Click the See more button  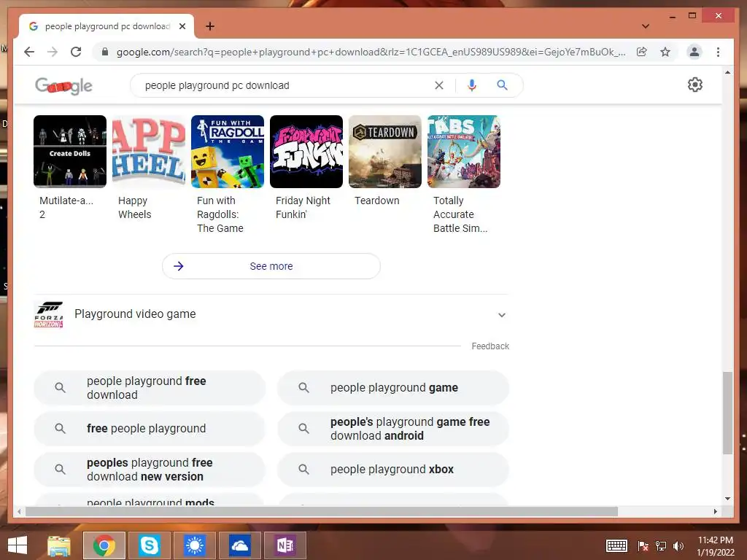[x=271, y=266]
